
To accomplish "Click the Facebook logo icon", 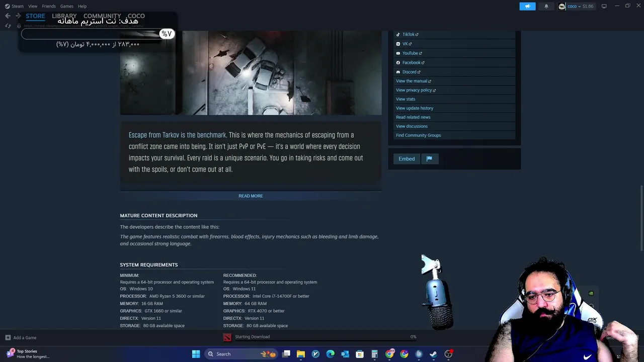I will click(x=398, y=62).
